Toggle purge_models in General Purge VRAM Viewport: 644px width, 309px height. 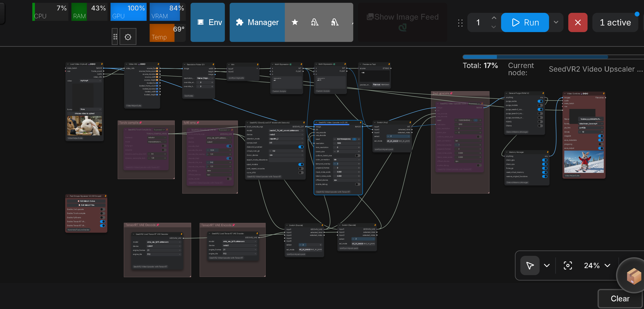(540, 105)
